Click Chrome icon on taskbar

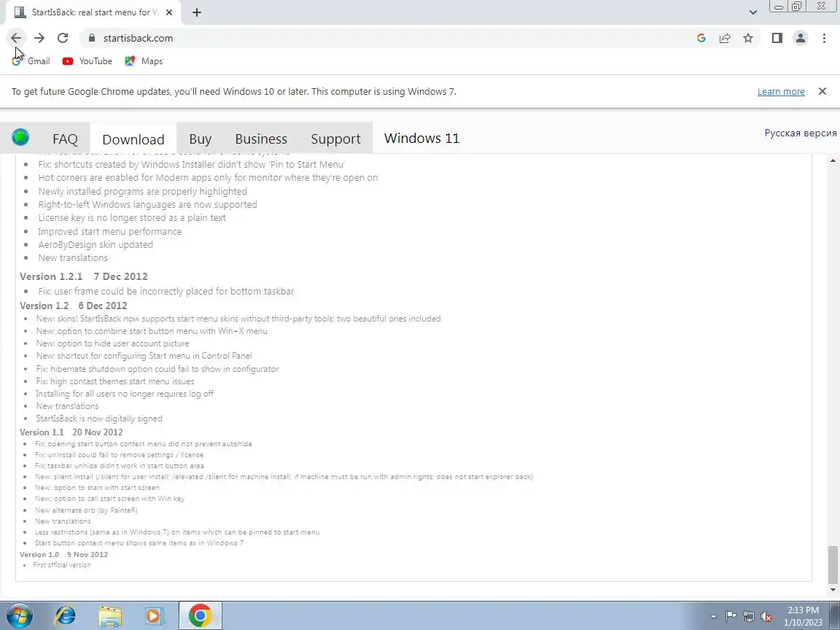click(200, 615)
